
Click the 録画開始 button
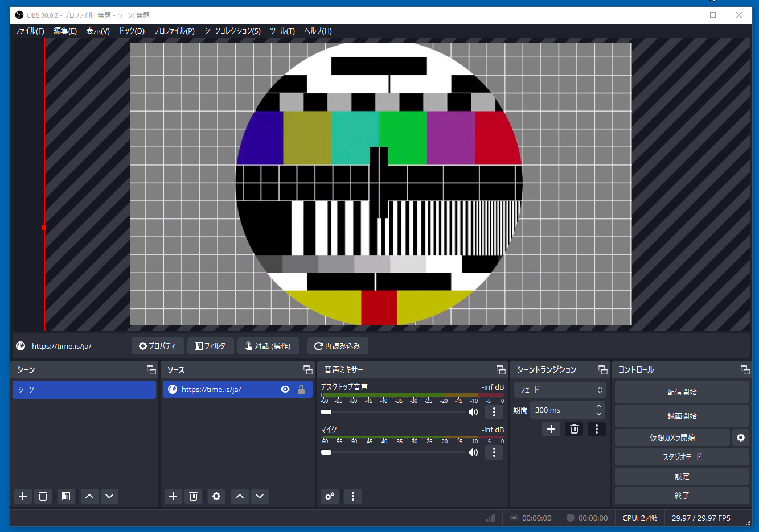pyautogui.click(x=682, y=416)
